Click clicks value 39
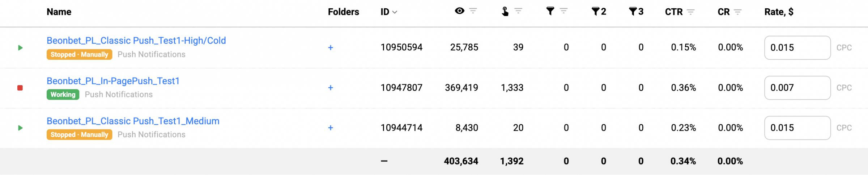The height and width of the screenshot is (175, 868). (x=518, y=47)
